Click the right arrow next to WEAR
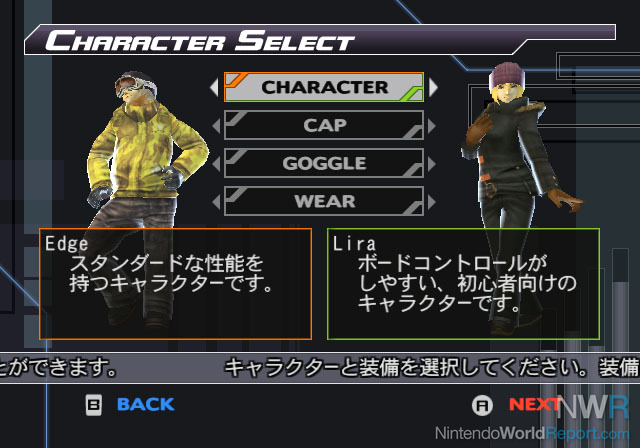 (x=432, y=202)
